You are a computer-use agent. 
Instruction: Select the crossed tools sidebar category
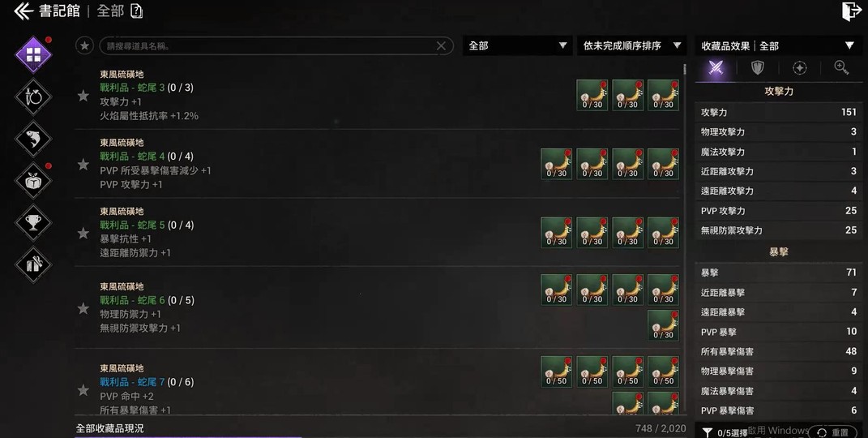click(33, 264)
